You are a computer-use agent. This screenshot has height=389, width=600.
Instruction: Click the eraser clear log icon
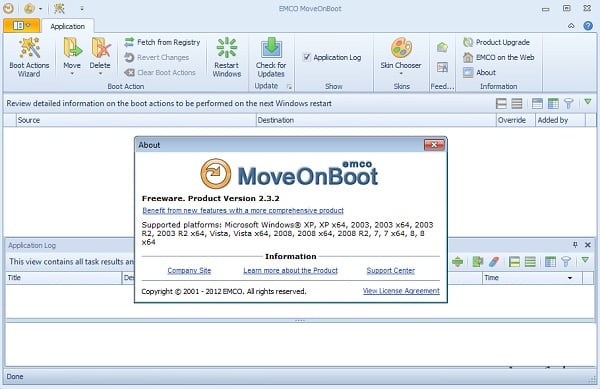point(494,262)
